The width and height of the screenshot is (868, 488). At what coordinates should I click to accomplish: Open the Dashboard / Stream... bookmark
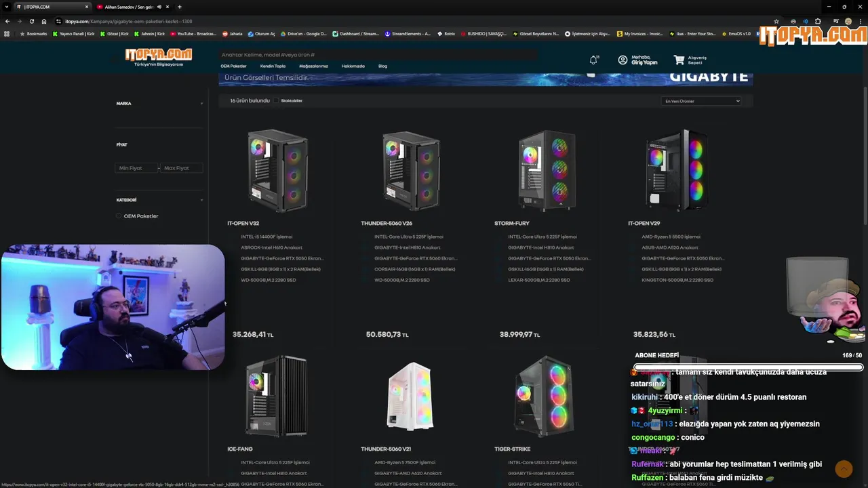(x=355, y=33)
